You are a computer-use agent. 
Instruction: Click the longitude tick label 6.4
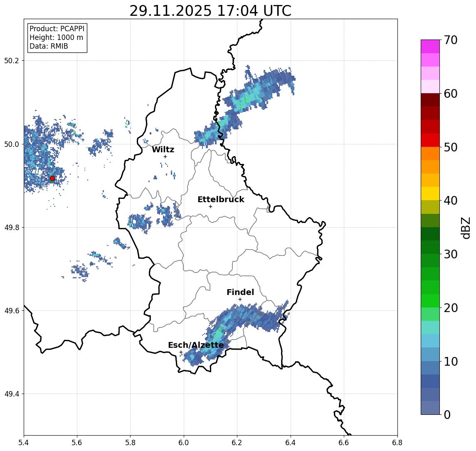[x=291, y=443]
